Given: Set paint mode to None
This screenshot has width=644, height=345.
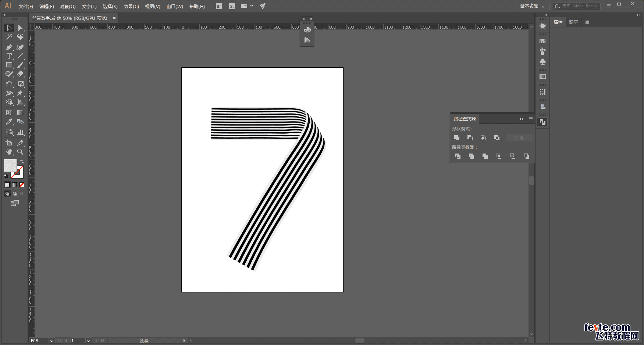Looking at the screenshot, I should (22, 185).
